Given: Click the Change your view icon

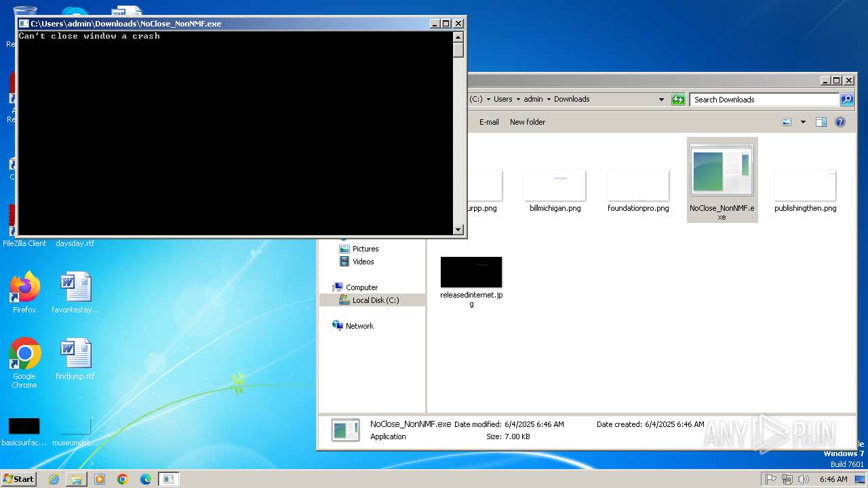Looking at the screenshot, I should tap(787, 122).
